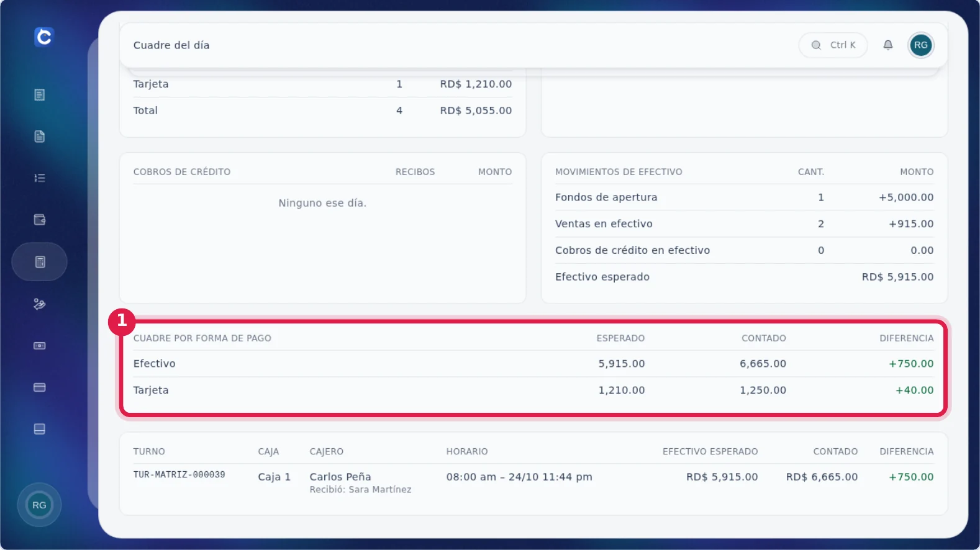Click the schedule '08:00 am – 24/10 11:44 pm'
The width and height of the screenshot is (980, 550).
[x=519, y=477]
